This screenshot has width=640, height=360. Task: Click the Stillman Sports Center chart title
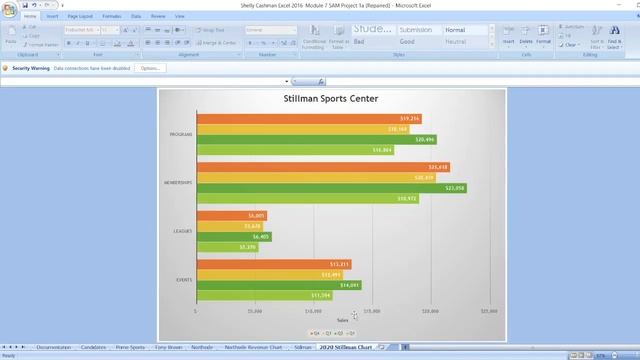coord(331,98)
